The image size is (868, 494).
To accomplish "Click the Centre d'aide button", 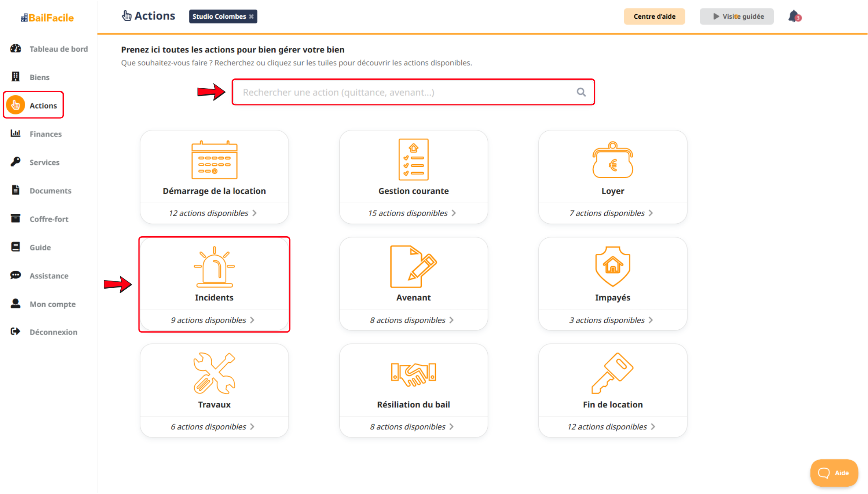I will point(654,17).
